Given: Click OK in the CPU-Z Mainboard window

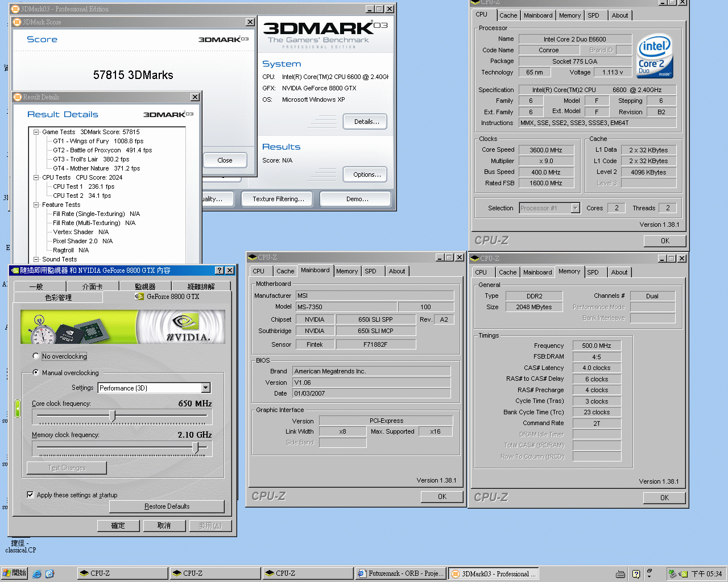Looking at the screenshot, I should coord(442,497).
